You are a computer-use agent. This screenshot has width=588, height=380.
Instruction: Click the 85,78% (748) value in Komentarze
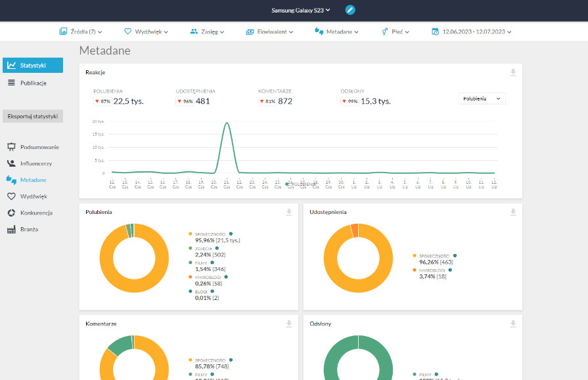pos(212,366)
